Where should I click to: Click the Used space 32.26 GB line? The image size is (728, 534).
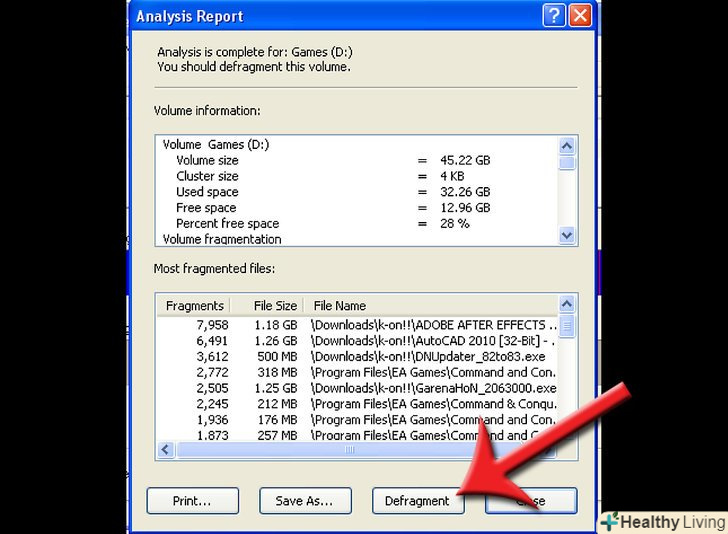pos(333,192)
